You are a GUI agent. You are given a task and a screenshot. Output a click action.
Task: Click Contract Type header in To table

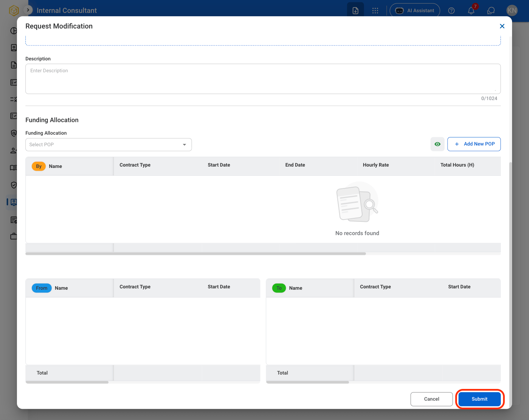coord(375,287)
